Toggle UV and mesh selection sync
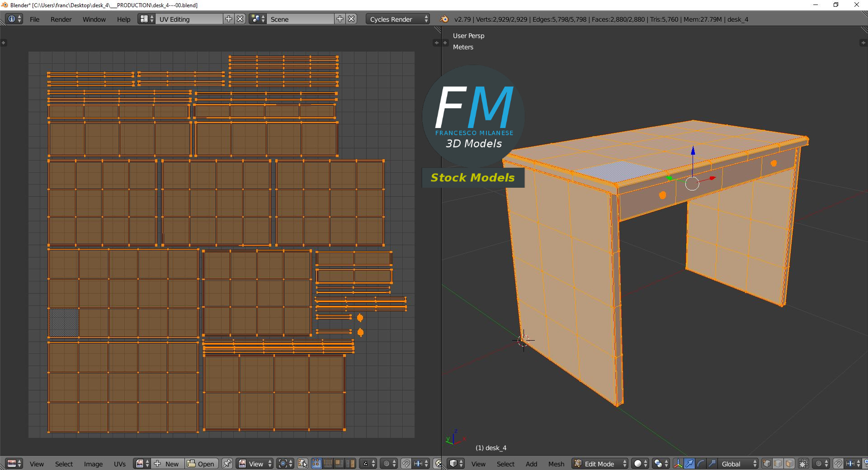 pyautogui.click(x=302, y=464)
